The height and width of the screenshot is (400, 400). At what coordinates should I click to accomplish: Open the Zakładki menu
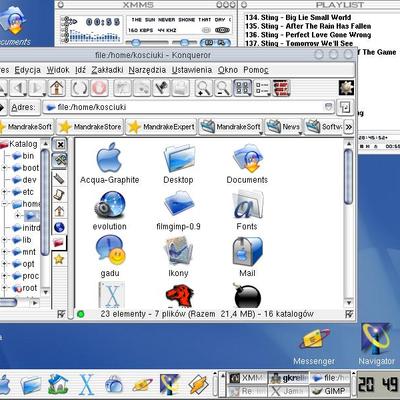107,70
